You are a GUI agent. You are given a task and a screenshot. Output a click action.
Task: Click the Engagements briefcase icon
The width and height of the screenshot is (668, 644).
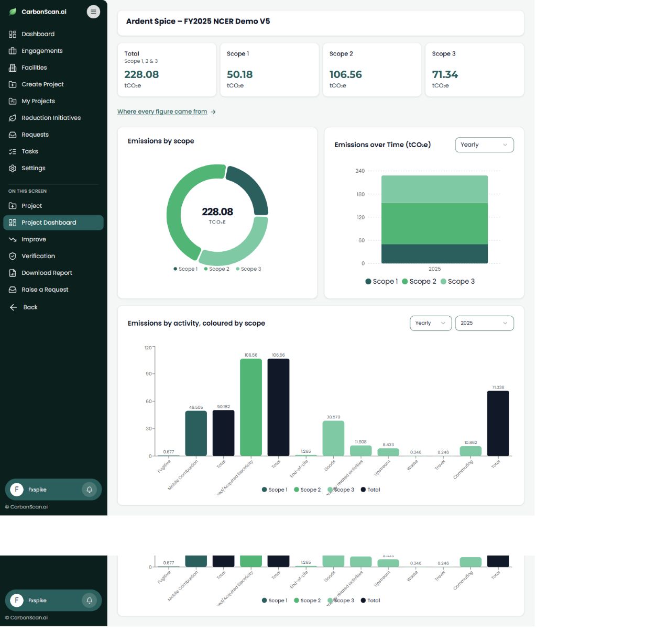[13, 51]
